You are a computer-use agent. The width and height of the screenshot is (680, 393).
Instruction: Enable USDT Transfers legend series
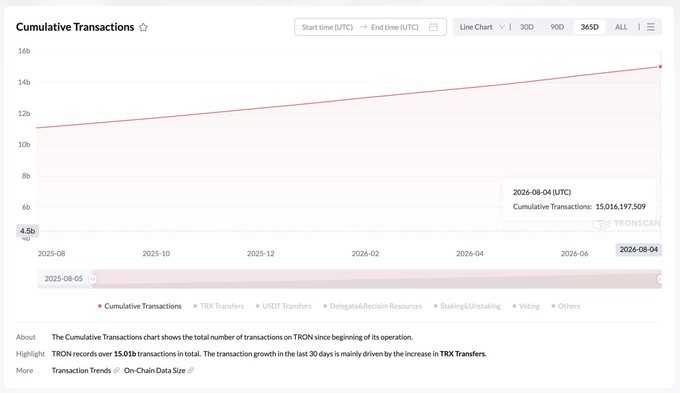click(x=284, y=306)
